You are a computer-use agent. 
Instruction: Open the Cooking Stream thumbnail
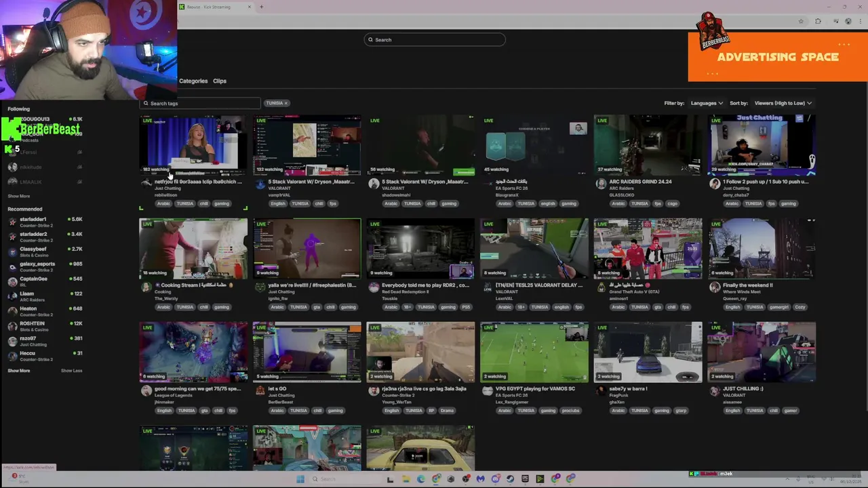(x=193, y=249)
